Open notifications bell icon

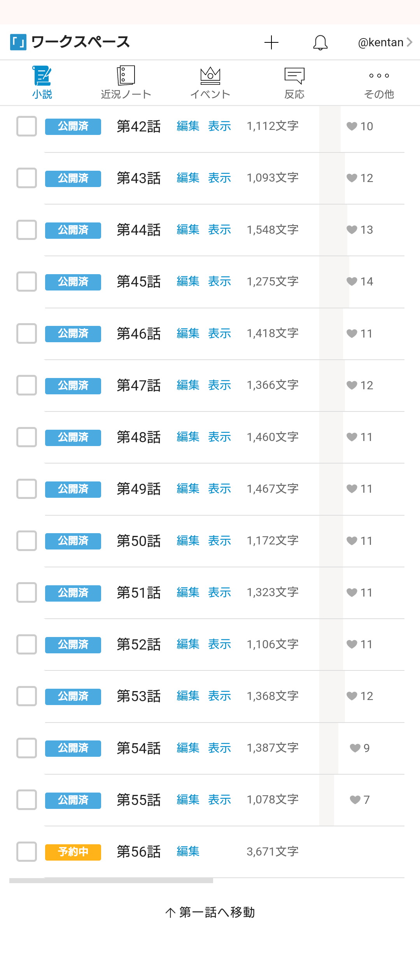tap(320, 42)
